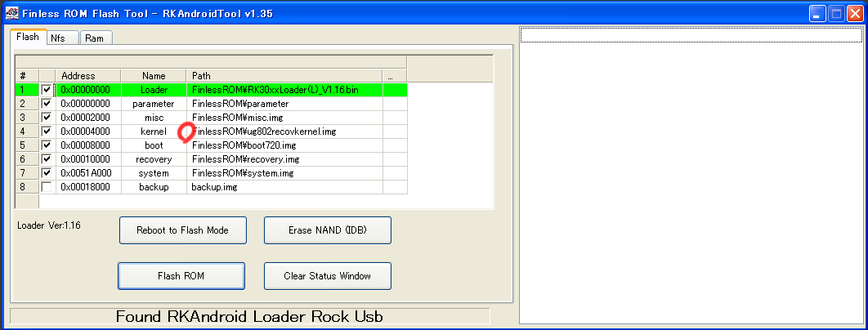
Task: Minimize the Finless ROM Flash Tool window
Action: pos(817,13)
